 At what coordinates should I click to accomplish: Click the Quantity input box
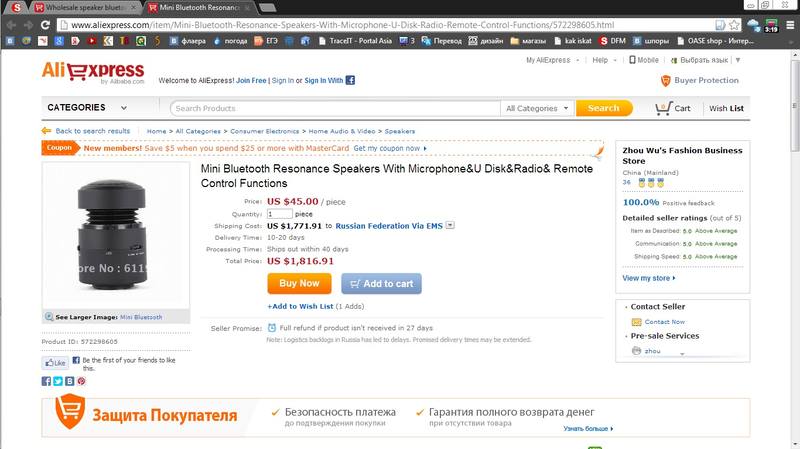280,214
